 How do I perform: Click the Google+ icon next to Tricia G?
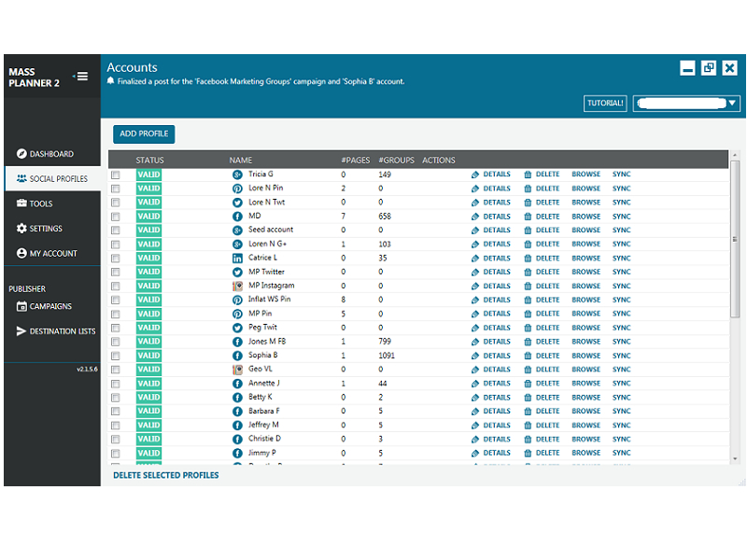pos(237,175)
